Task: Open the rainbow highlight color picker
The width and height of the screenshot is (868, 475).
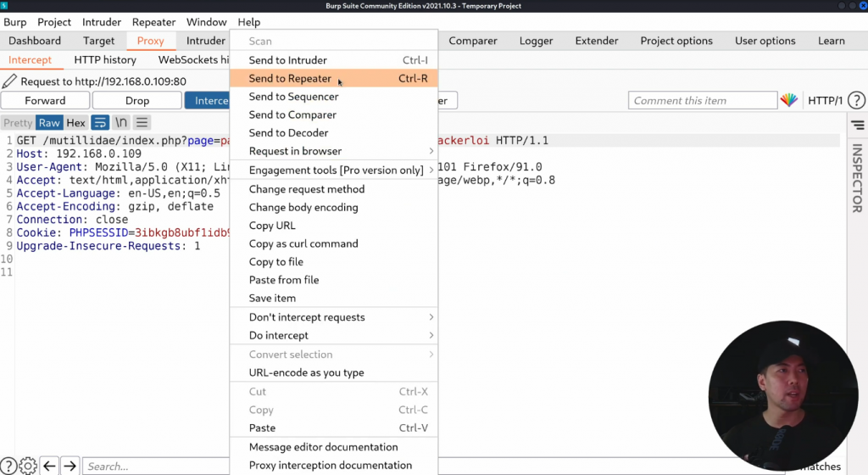Action: pos(789,100)
